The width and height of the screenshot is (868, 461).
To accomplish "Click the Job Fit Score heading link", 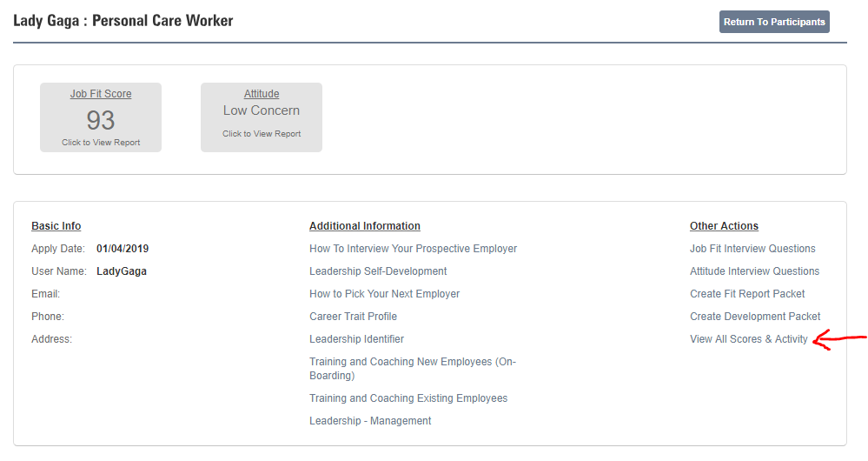I will point(101,94).
